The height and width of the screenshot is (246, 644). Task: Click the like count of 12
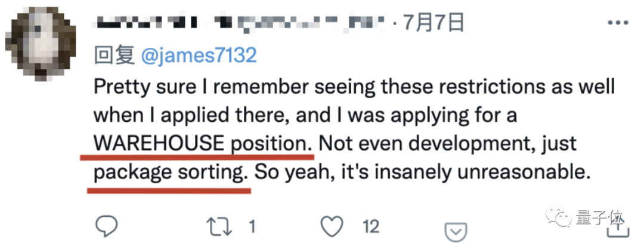point(370,227)
